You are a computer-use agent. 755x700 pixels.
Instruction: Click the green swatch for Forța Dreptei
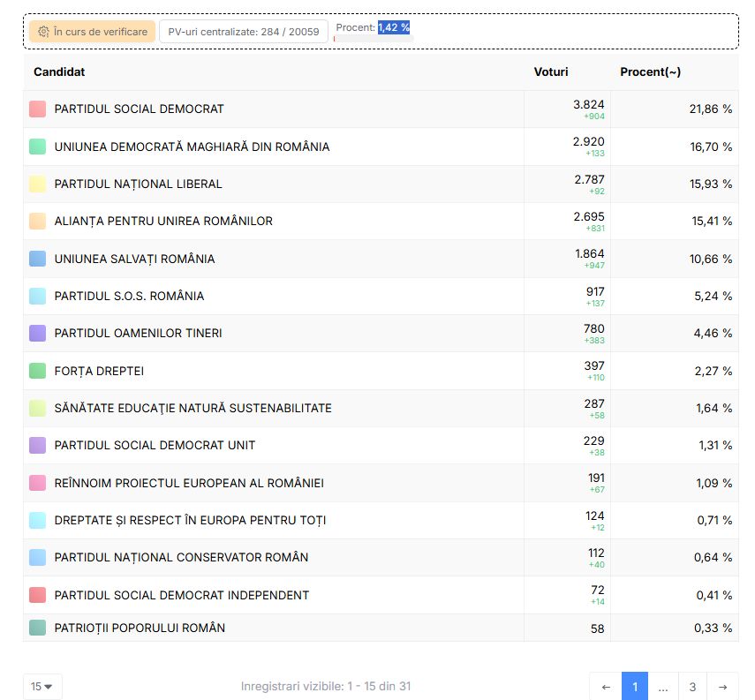pyautogui.click(x=37, y=371)
